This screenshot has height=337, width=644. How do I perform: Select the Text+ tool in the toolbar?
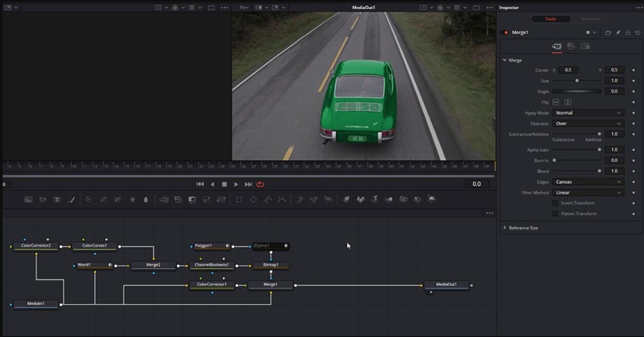(x=57, y=200)
